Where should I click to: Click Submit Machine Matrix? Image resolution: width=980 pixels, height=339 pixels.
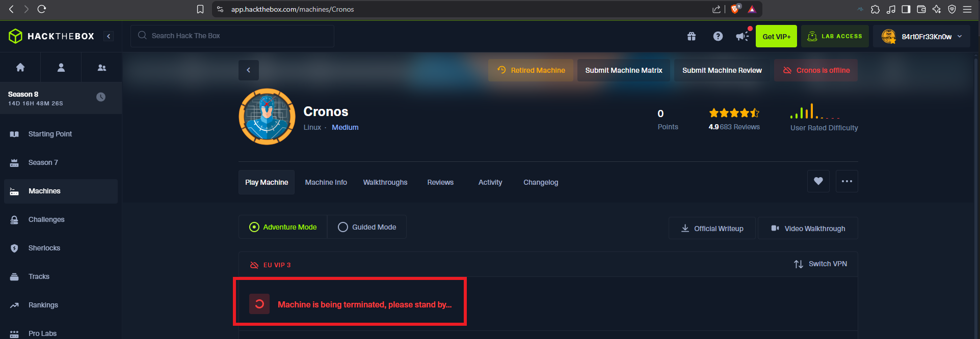click(x=624, y=70)
